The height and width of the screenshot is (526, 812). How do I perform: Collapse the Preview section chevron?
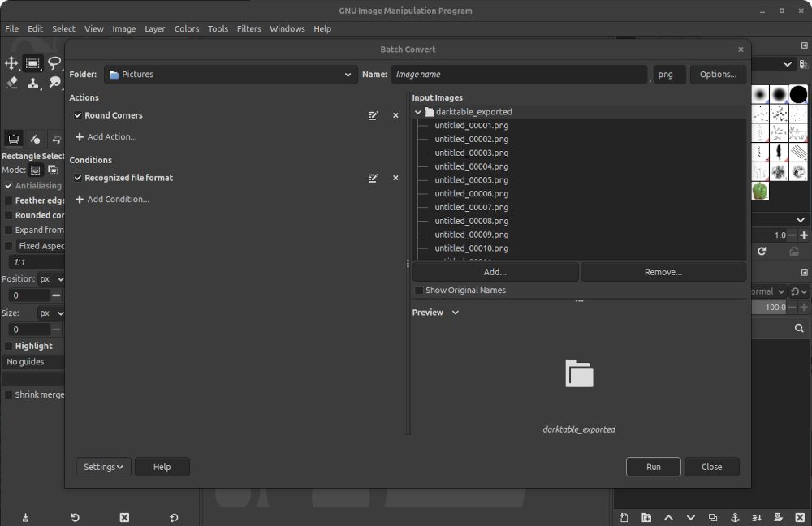456,313
